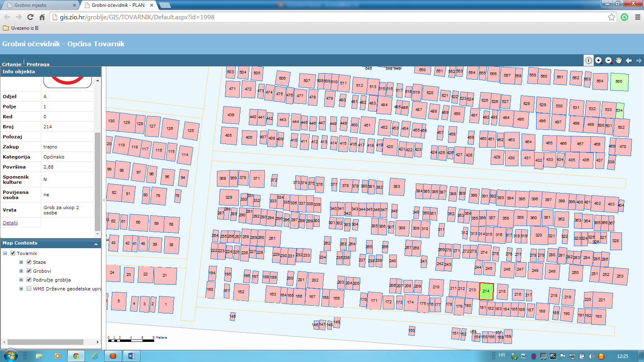Expand the Područje groblja layer node

click(21, 280)
